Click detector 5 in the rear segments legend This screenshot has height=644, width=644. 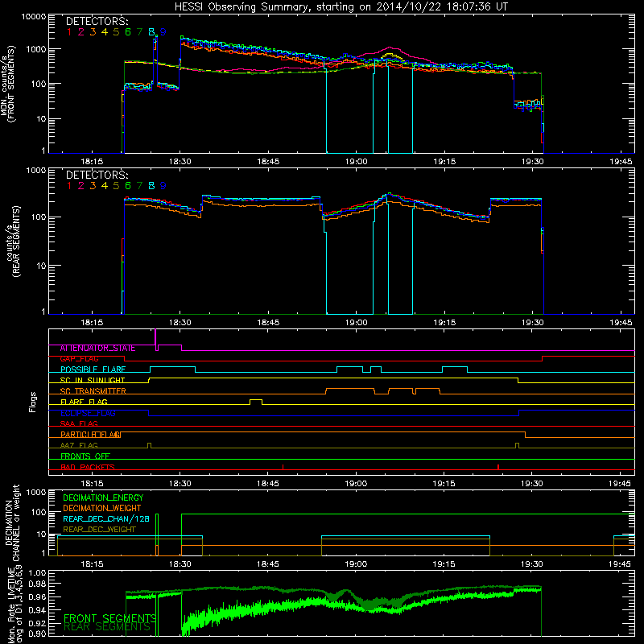tap(116, 186)
